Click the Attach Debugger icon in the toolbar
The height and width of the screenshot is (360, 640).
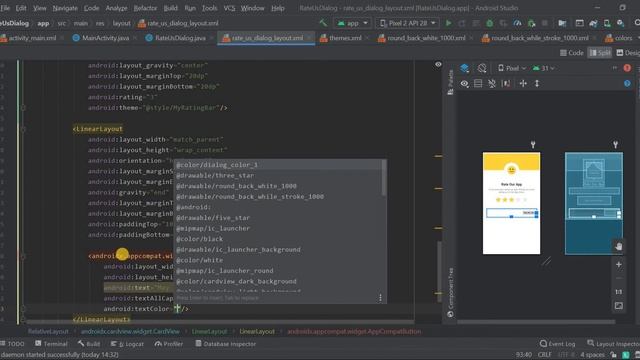point(531,23)
